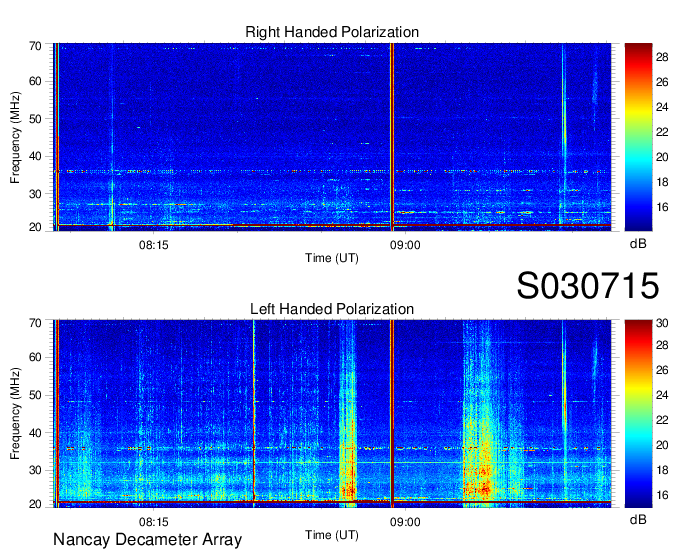Click the "20" frequency tick on the Left Handed plot
680x552 pixels.
coord(35,504)
